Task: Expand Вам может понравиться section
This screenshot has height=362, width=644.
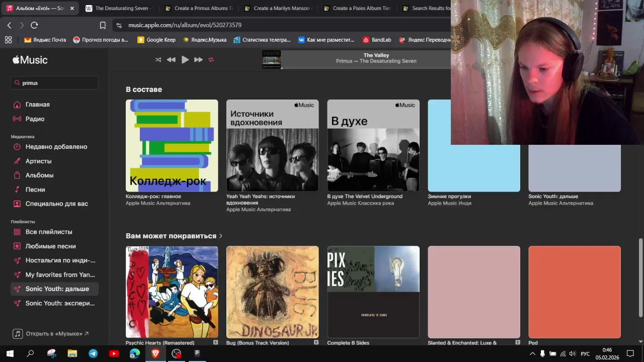Action: 174,236
